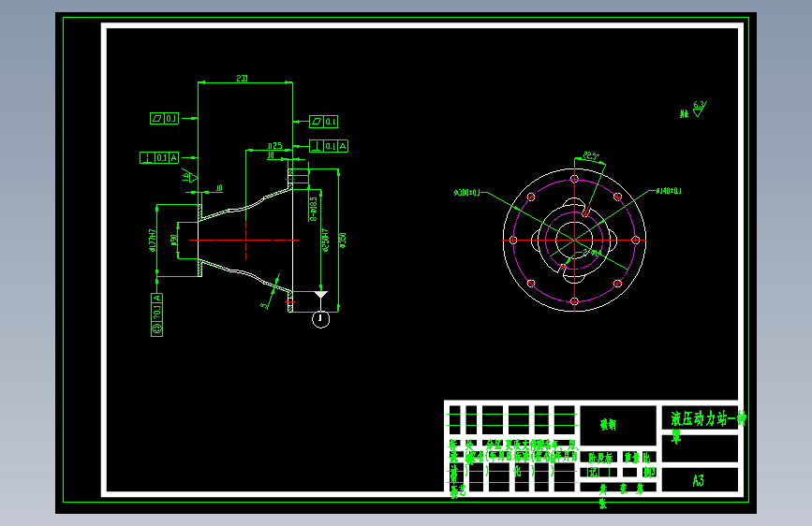Select the top bolt hole on the flange

click(574, 179)
